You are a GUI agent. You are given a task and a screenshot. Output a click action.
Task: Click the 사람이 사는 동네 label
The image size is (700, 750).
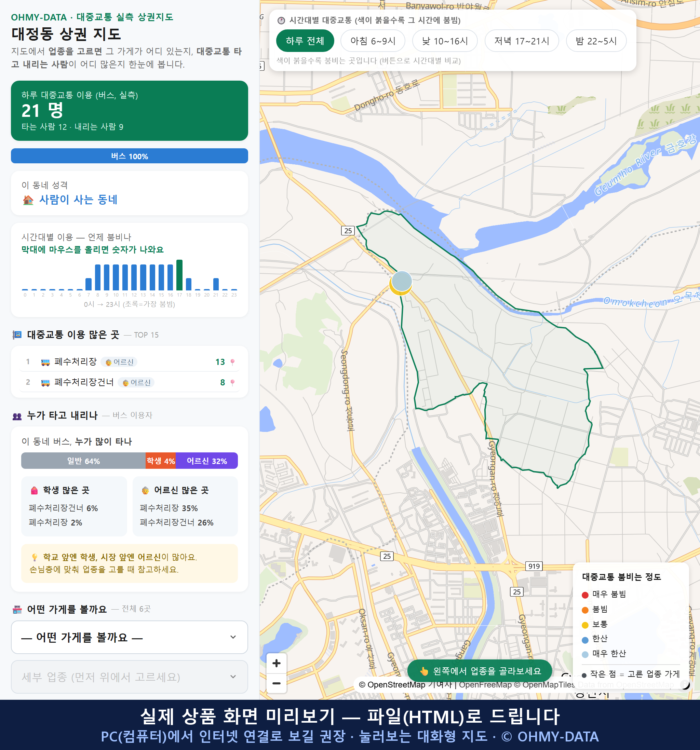coord(79,200)
